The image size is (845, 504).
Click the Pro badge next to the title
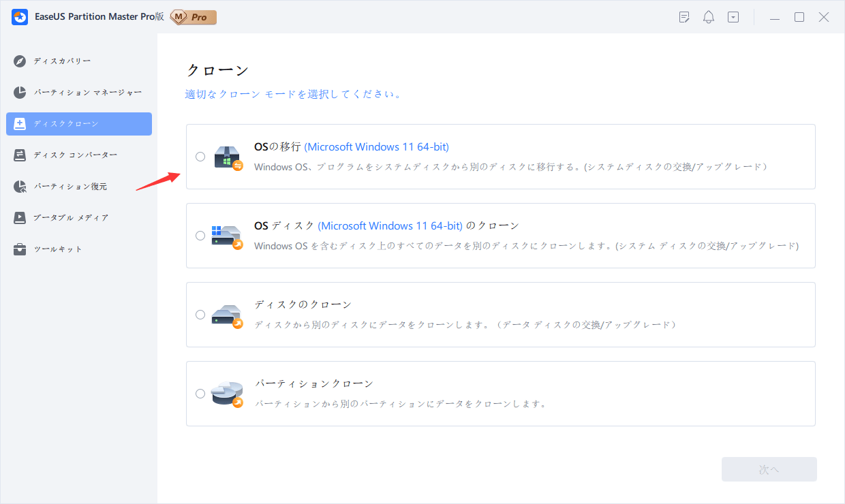tap(193, 17)
